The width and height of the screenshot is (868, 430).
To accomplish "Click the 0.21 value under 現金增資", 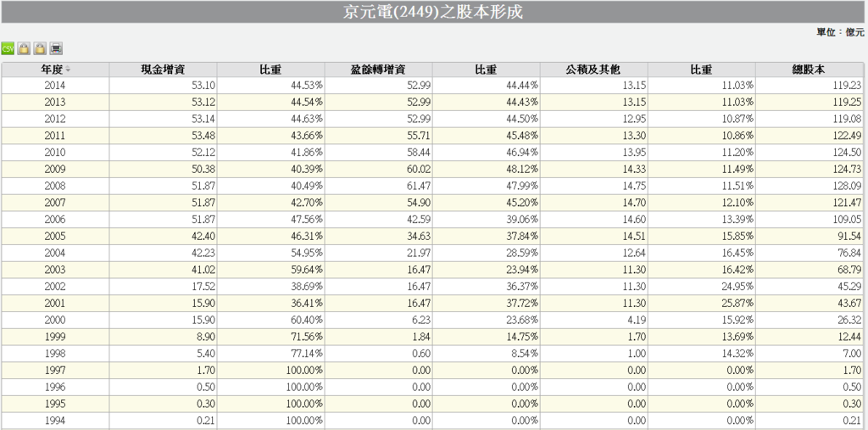I will 207,421.
